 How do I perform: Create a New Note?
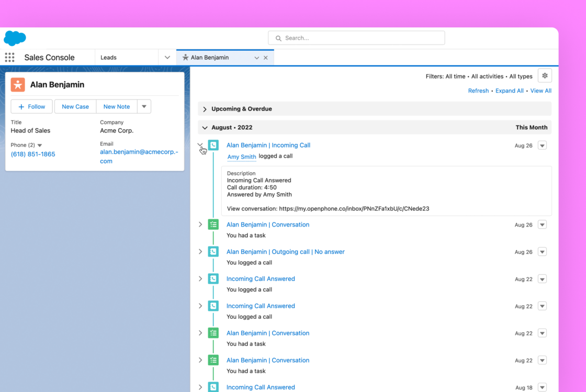[117, 106]
